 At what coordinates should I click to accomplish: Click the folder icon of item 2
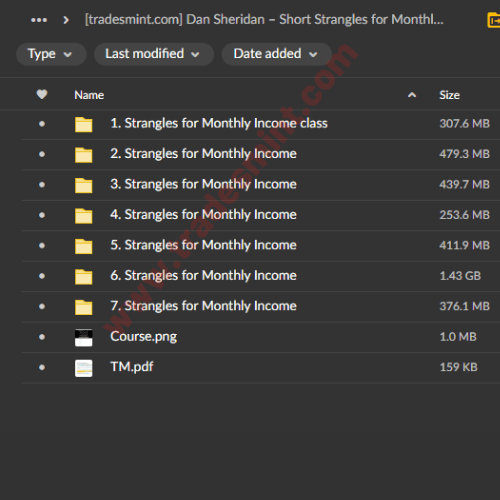(x=84, y=155)
